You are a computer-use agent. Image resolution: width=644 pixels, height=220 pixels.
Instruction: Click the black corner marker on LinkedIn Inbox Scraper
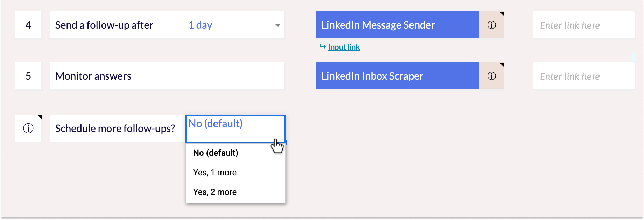[x=501, y=65]
